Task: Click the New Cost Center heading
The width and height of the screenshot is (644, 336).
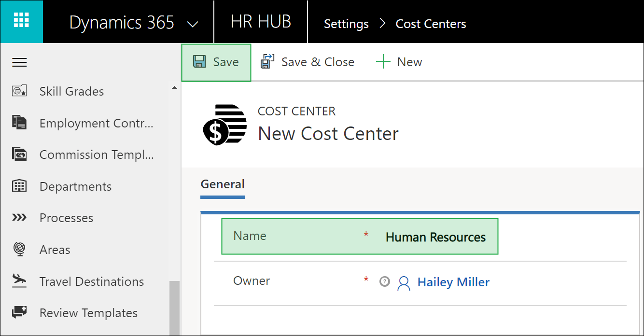Action: (328, 134)
